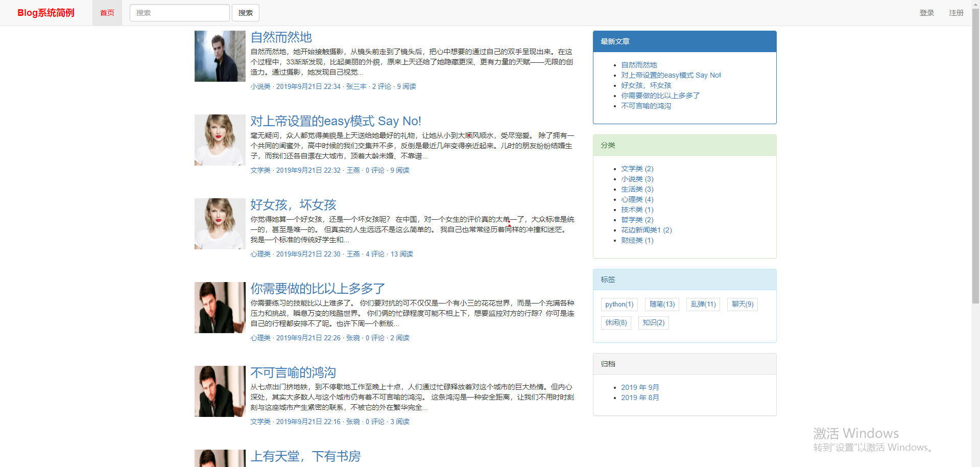Screen dimensions: 980x467
Task: Click thumbnail beside 你需要做的比以上多多了
Action: pos(220,308)
